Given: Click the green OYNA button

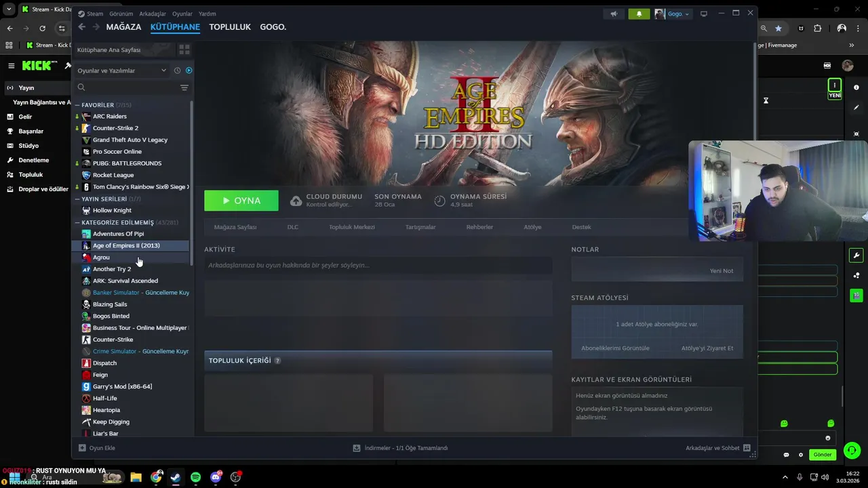Looking at the screenshot, I should (241, 201).
